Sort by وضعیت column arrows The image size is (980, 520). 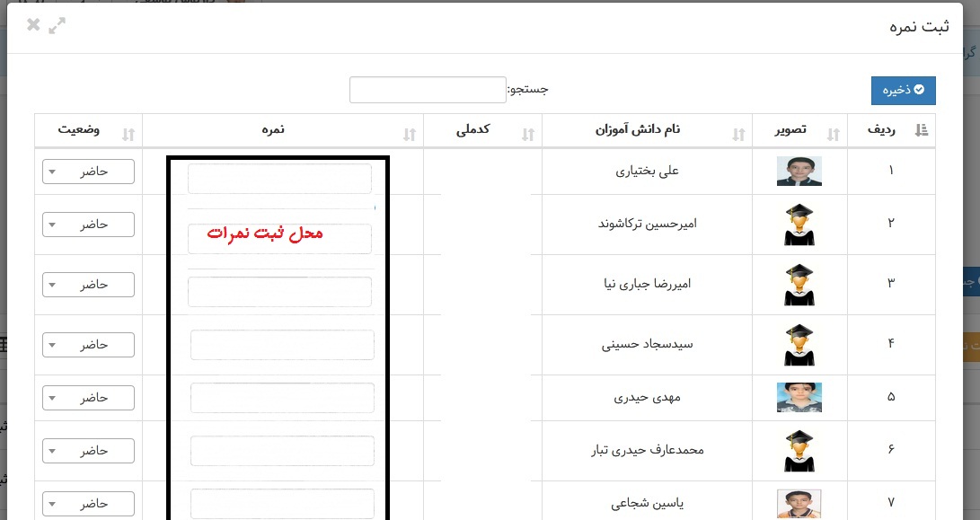coord(128,134)
